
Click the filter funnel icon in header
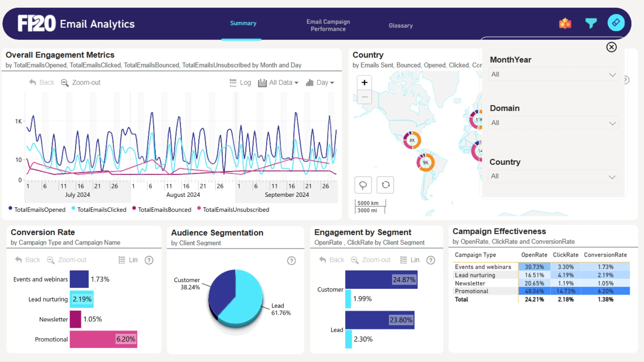coord(591,23)
